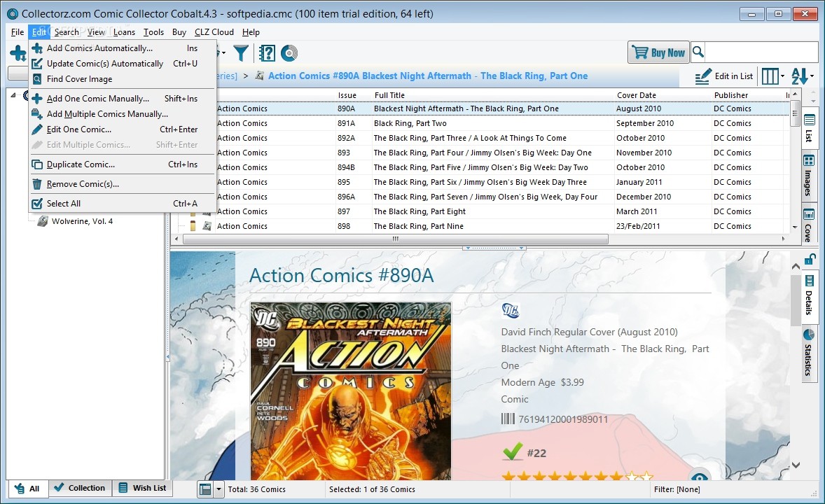Click the Action Comics #890A cover thumbnail
Image resolution: width=825 pixels, height=504 pixels.
pyautogui.click(x=351, y=391)
